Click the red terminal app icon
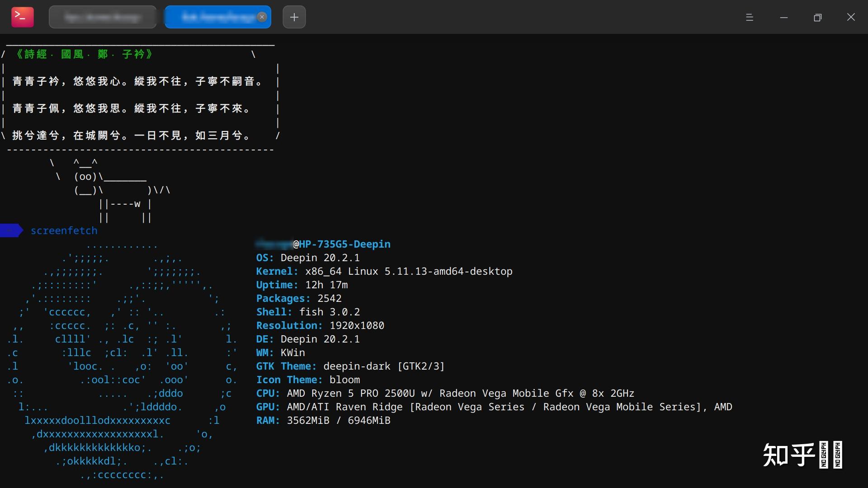Image resolution: width=868 pixels, height=488 pixels. coord(23,17)
